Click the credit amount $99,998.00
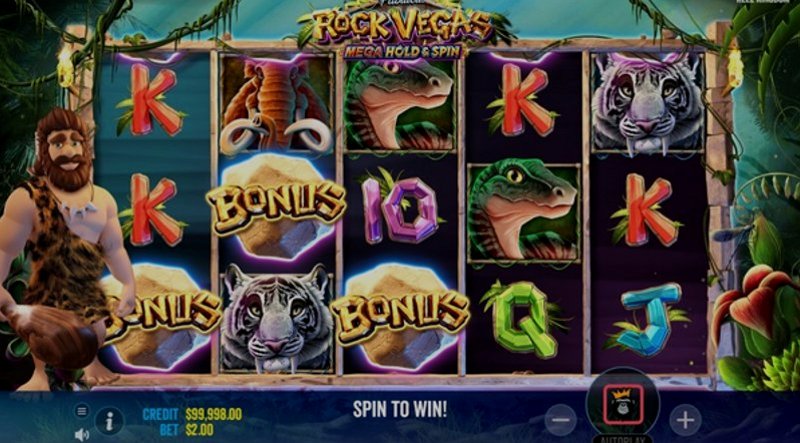Screen dimensions: 800x443 pyautogui.click(x=213, y=414)
